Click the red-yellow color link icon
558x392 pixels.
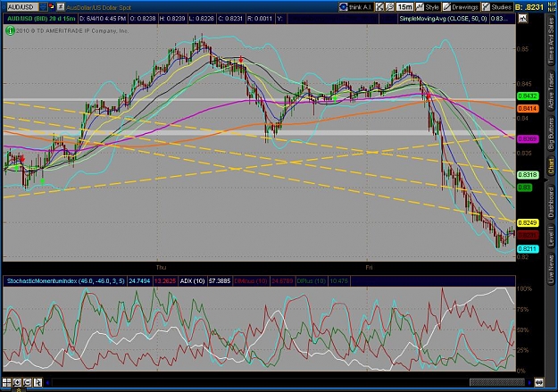[51, 6]
